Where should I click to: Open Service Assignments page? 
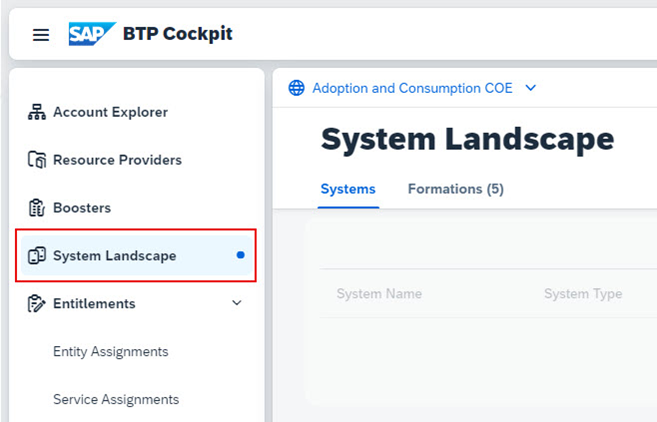pos(116,400)
